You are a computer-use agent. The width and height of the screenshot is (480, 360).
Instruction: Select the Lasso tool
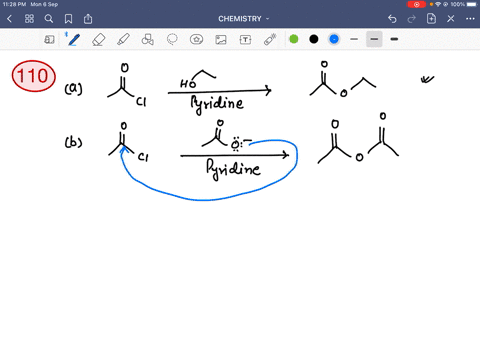tap(172, 40)
